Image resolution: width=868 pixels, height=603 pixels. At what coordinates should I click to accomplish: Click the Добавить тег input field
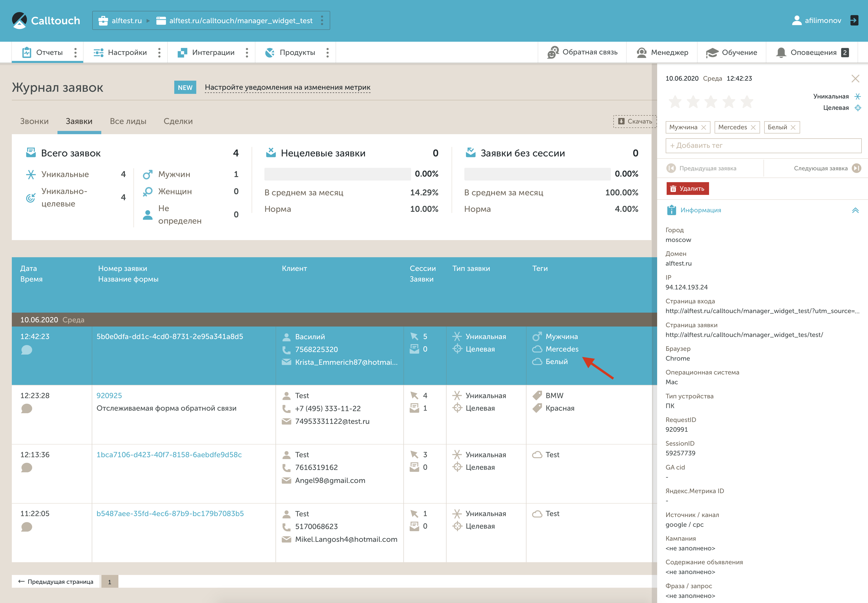pos(763,146)
